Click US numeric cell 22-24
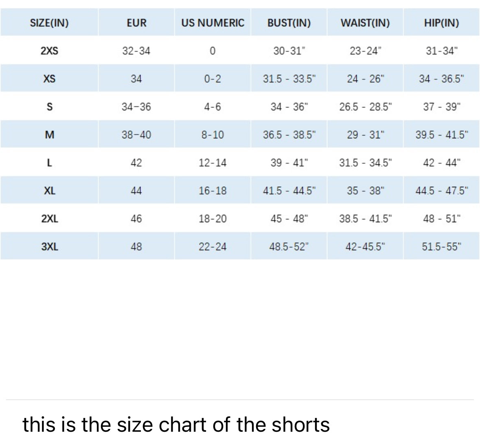The image size is (480, 448). coord(213,247)
